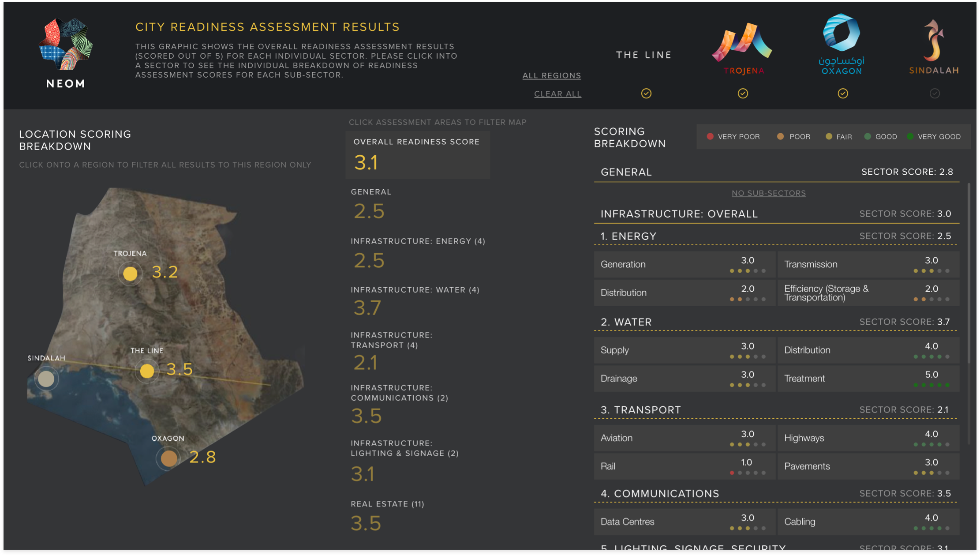
Task: Click The Line map marker dot
Action: coord(147,371)
